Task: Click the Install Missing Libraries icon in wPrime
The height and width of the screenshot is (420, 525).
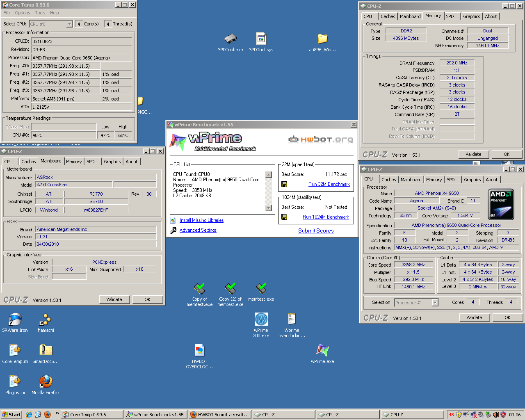Action: (x=173, y=221)
